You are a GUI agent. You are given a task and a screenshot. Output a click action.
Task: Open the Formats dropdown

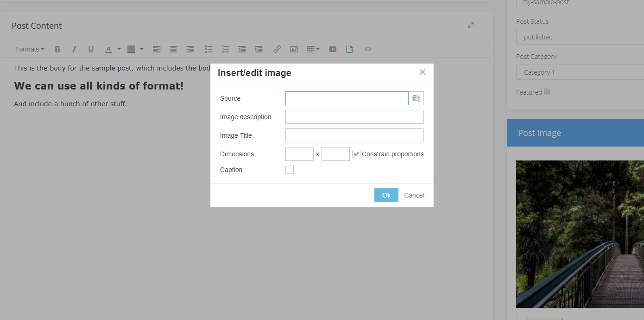[x=29, y=49]
